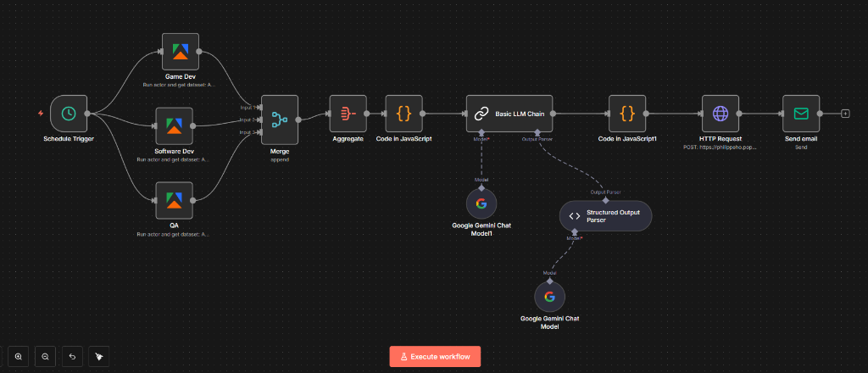Zoom out of the workflow canvas

(46, 356)
